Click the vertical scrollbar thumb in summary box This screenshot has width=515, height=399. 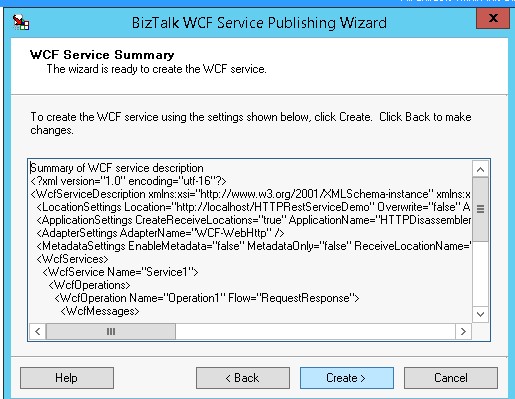(x=480, y=209)
